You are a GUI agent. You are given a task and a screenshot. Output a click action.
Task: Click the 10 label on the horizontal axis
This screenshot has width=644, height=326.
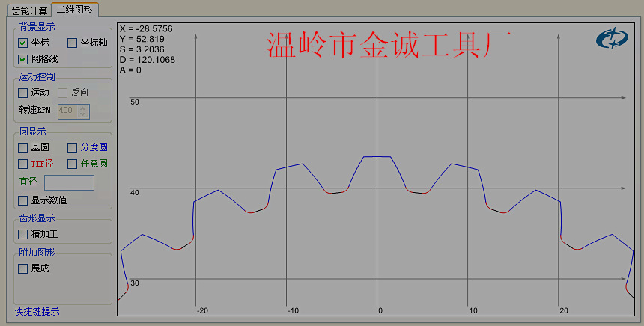click(473, 311)
